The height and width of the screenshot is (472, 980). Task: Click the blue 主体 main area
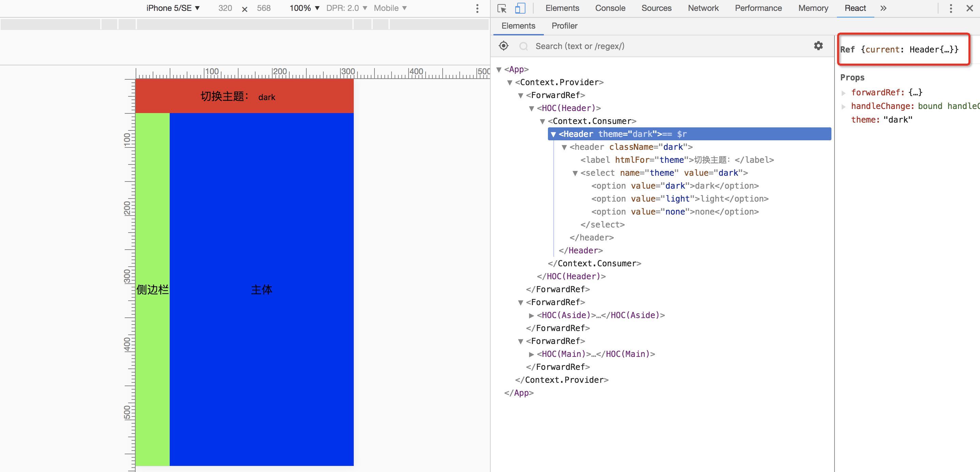pos(261,289)
